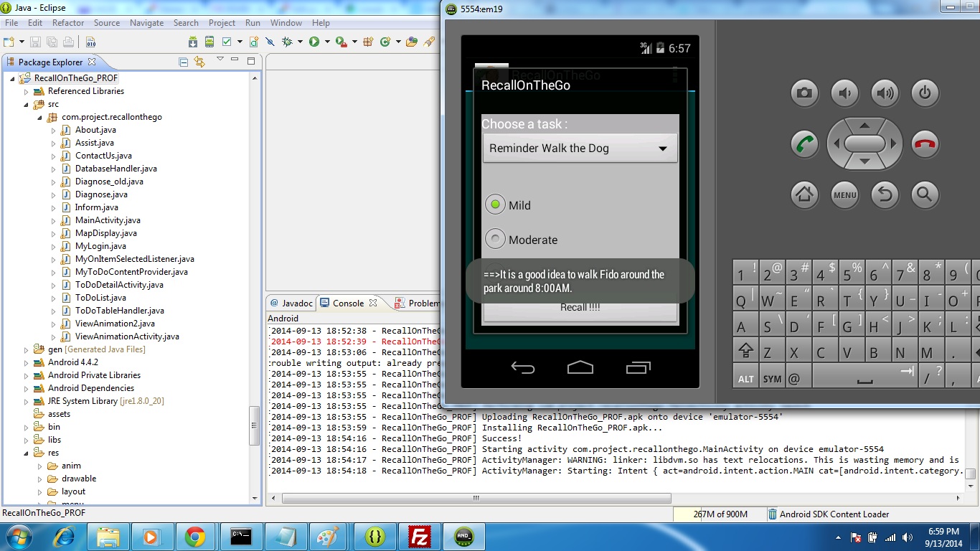Click Collapse All in Package Explorer
This screenshot has width=980, height=551.
184,62
